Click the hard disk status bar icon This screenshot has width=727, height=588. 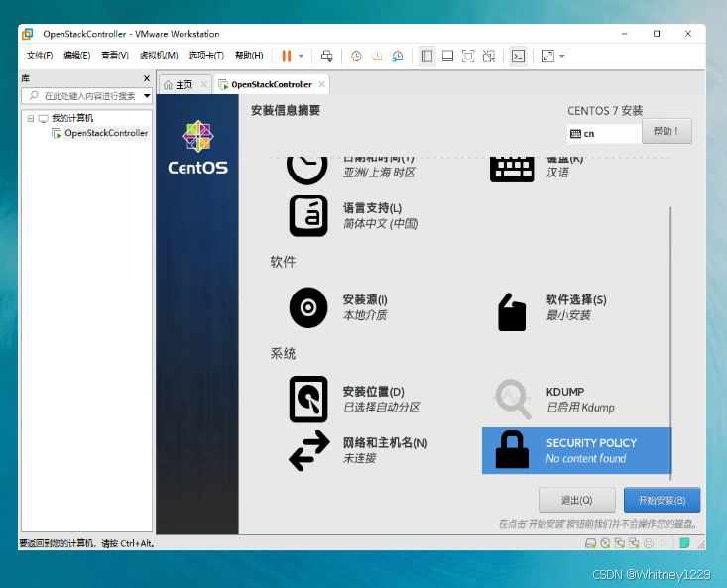(x=591, y=543)
